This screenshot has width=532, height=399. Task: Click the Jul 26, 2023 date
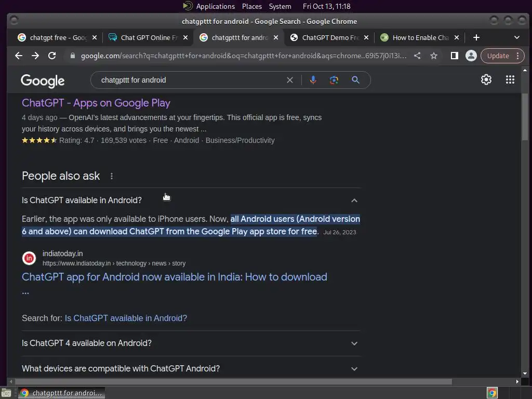[340, 232]
